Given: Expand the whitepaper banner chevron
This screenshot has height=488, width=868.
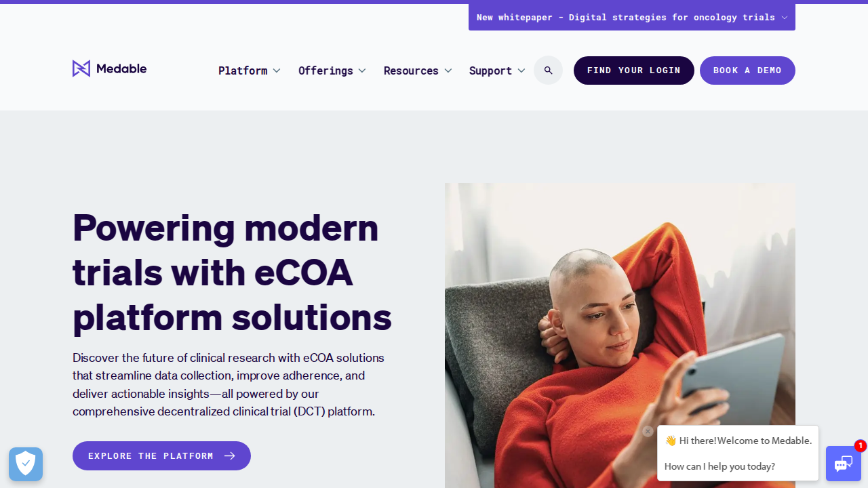Looking at the screenshot, I should [x=785, y=18].
